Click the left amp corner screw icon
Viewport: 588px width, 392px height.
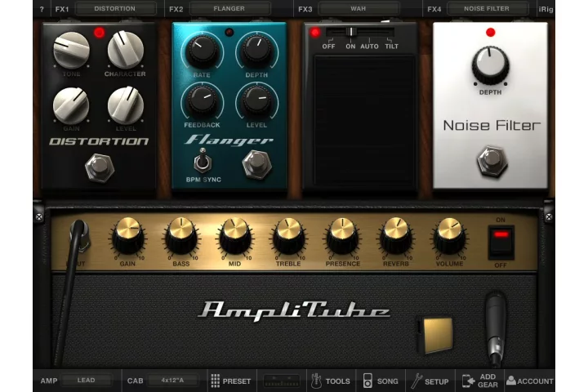[x=39, y=216]
